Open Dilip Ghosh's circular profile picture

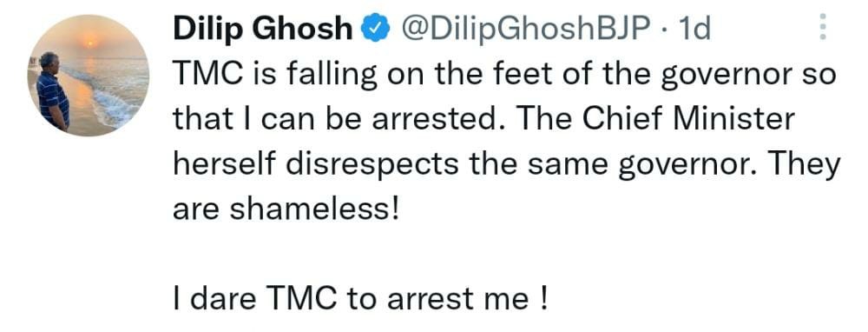click(89, 76)
